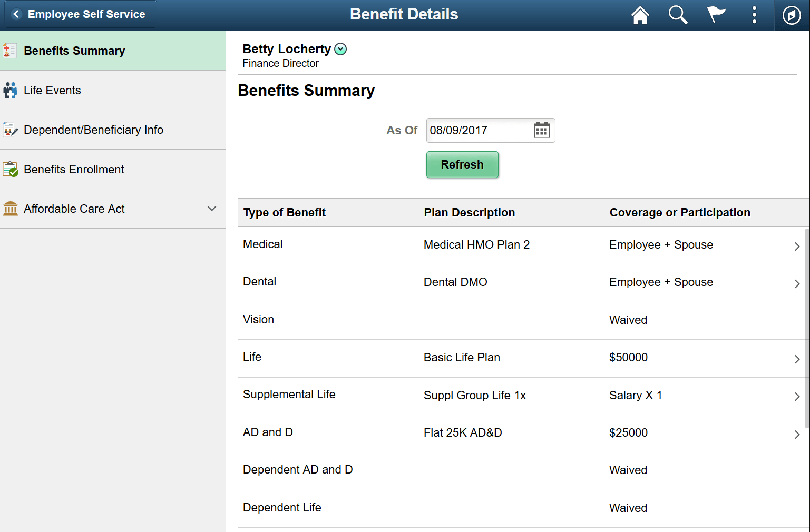
Task: Open details for the Dental DMO plan
Action: point(797,283)
